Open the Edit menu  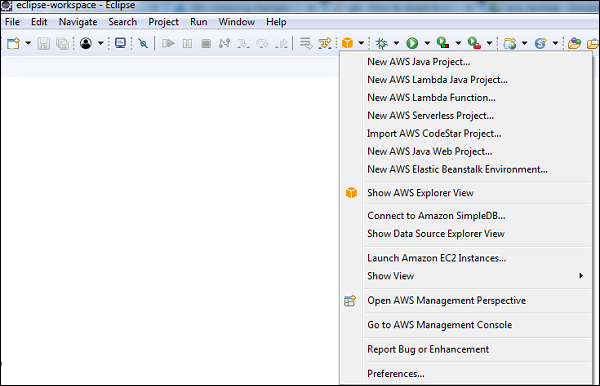[39, 22]
